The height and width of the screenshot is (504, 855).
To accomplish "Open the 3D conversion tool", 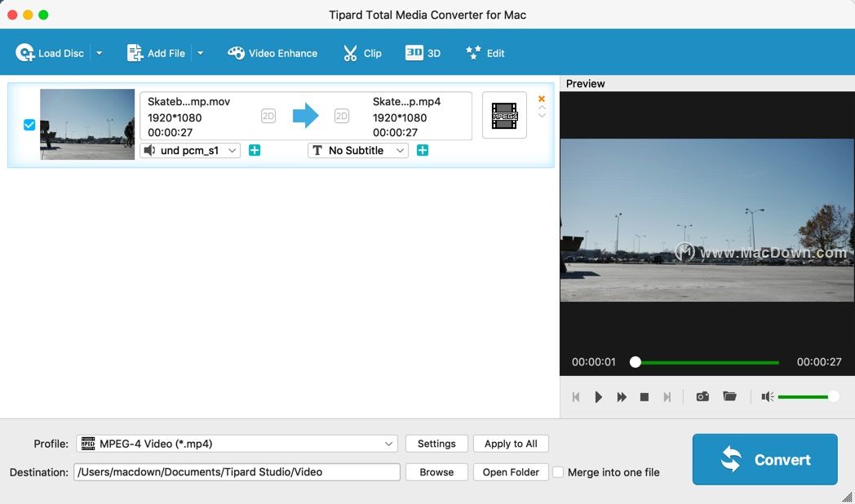I will 423,52.
